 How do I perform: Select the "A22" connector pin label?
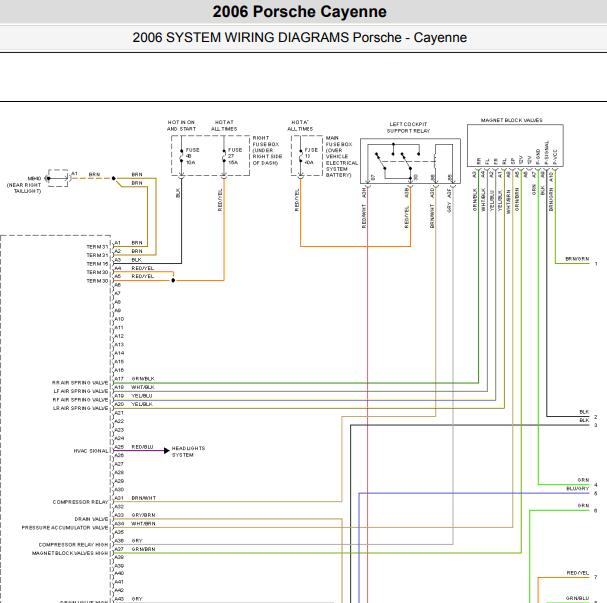[119, 421]
